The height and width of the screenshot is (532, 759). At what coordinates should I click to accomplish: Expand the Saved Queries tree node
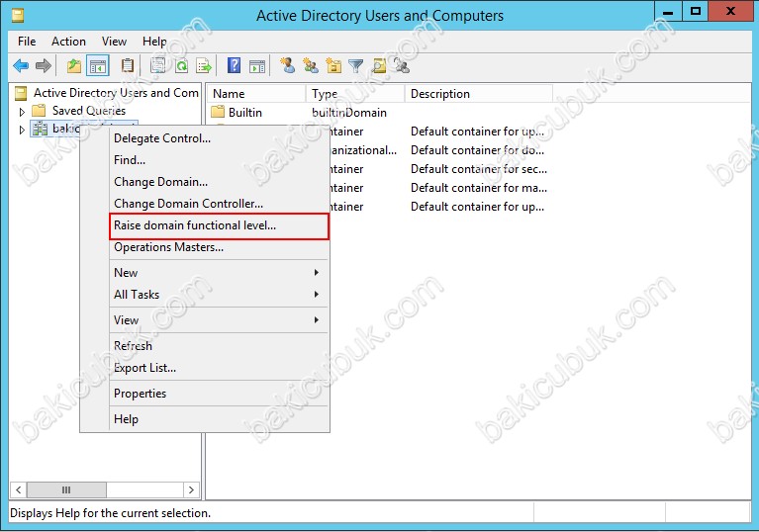23,112
